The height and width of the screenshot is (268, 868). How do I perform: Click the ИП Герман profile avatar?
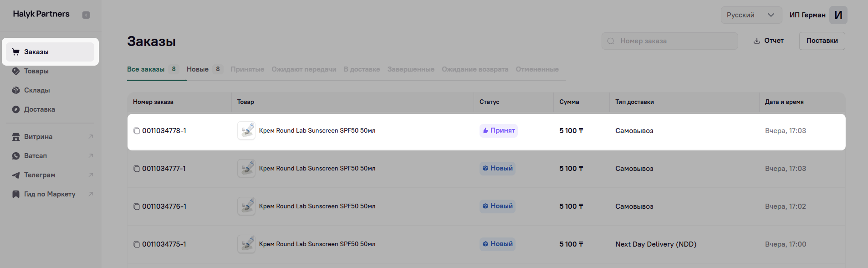(838, 15)
